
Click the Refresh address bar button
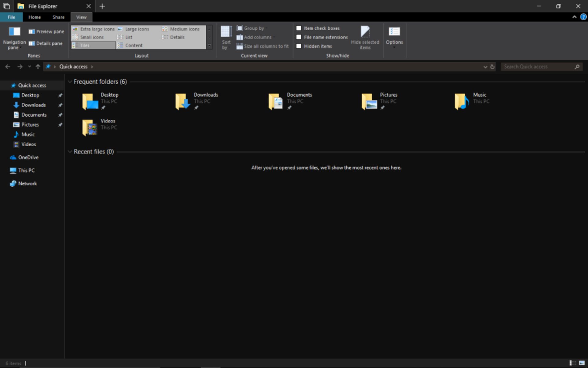[492, 67]
